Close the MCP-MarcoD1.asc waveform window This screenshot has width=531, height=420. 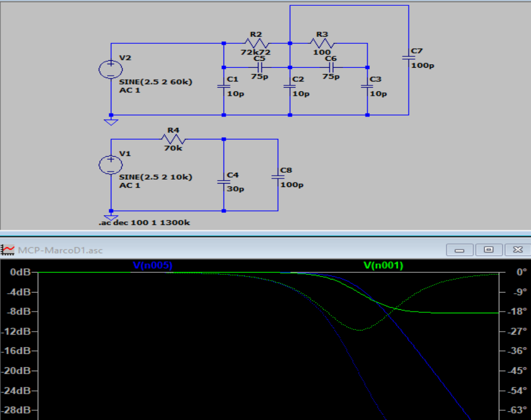pyautogui.click(x=517, y=250)
